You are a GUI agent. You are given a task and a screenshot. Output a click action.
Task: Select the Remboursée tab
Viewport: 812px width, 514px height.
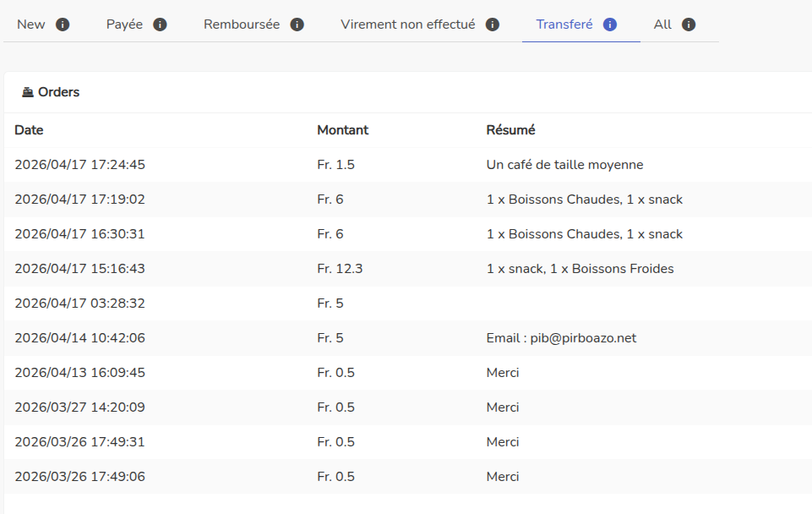tap(242, 25)
